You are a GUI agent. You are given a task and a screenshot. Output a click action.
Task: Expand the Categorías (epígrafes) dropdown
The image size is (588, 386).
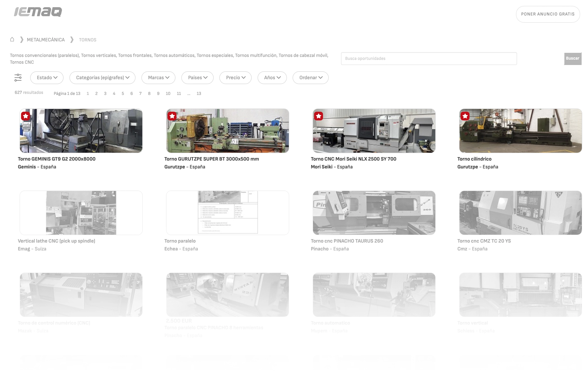click(102, 77)
